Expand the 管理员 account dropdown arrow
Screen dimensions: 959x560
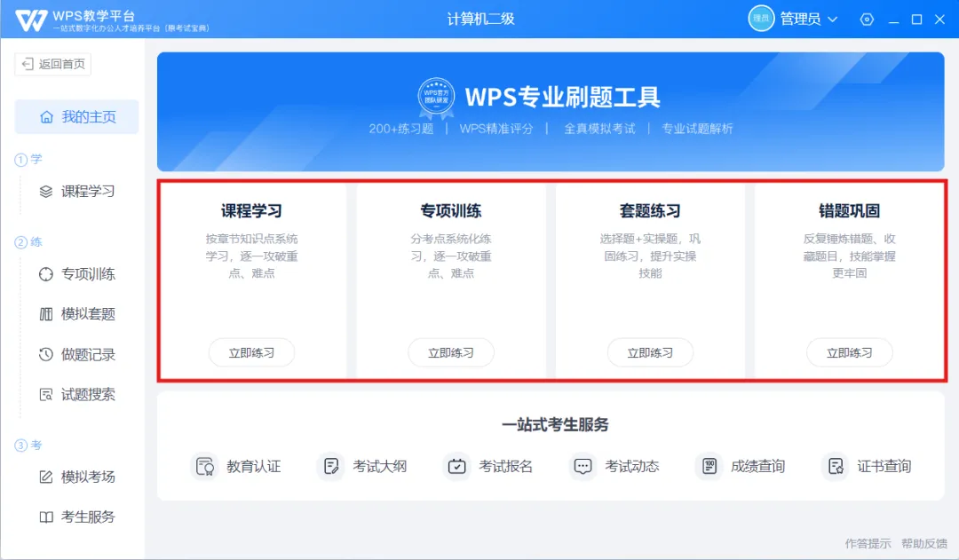(832, 20)
